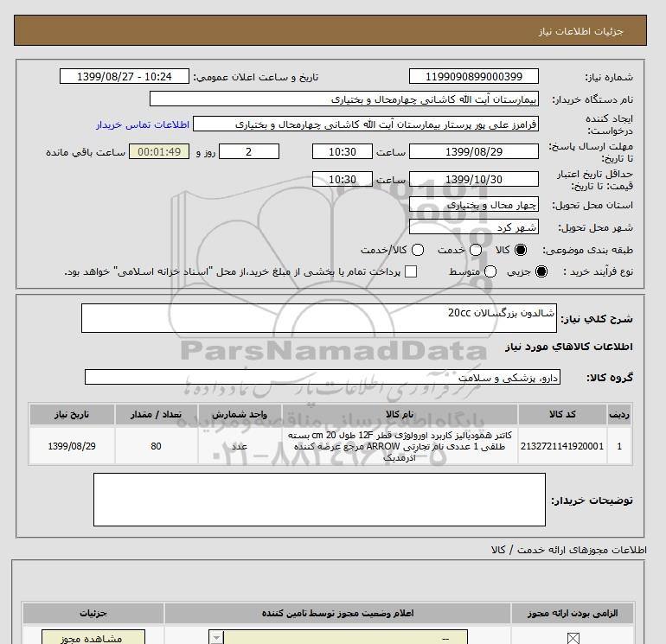Click the جزئیات اطلاعات نیاز page title
Image resolution: width=666 pixels, height=644 pixels.
click(x=580, y=31)
